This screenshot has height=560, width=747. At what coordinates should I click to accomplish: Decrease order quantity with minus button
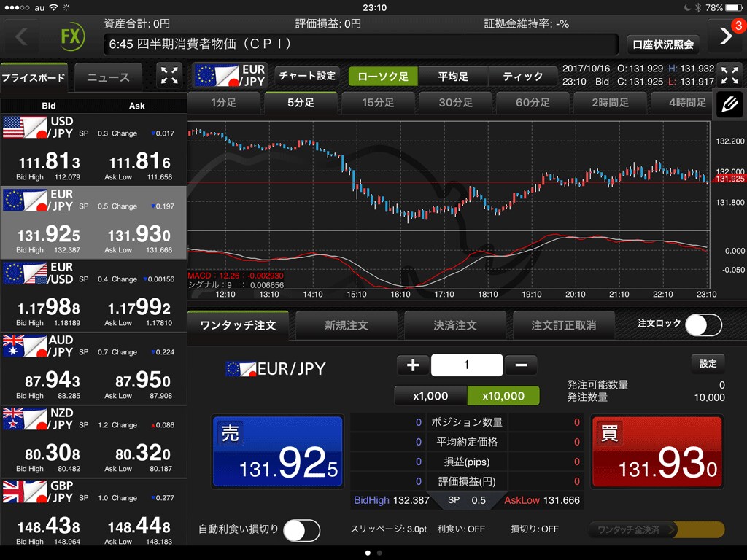[x=521, y=365]
